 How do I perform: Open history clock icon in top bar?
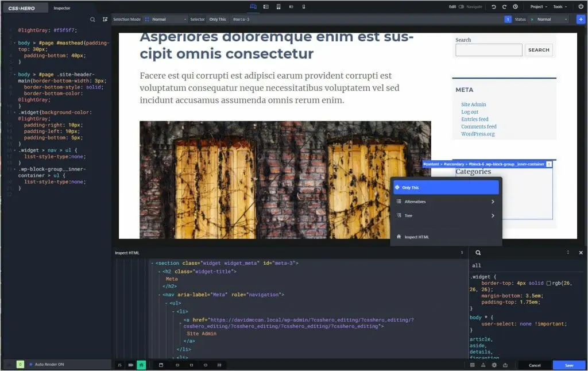click(515, 6)
